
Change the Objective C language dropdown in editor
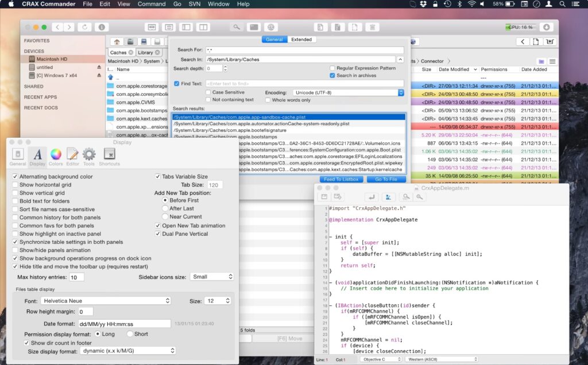[380, 358]
